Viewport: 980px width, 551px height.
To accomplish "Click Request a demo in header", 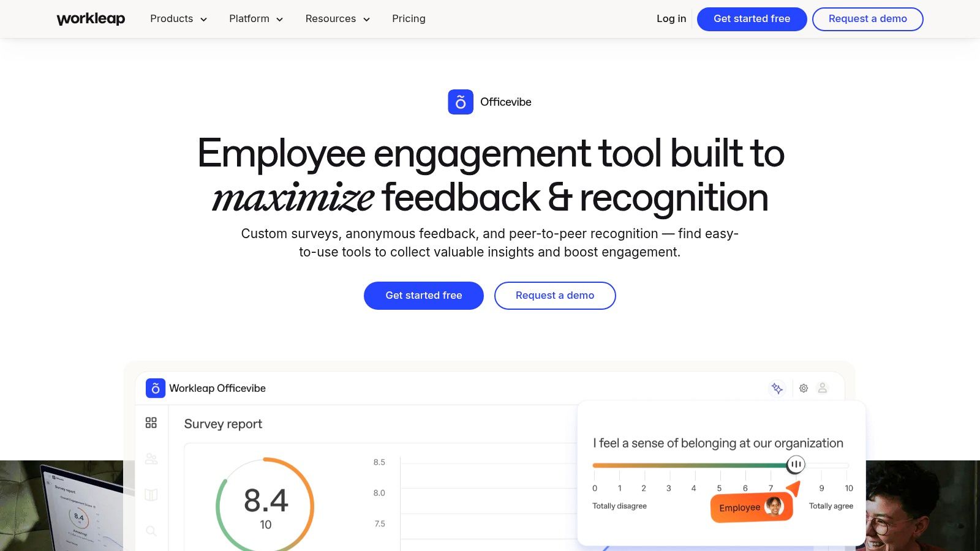I will tap(867, 19).
